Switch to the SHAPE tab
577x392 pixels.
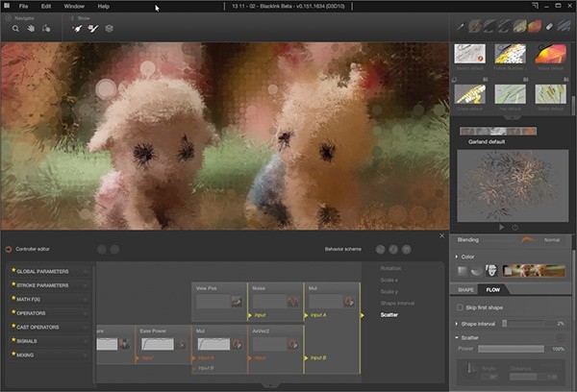[465, 290]
